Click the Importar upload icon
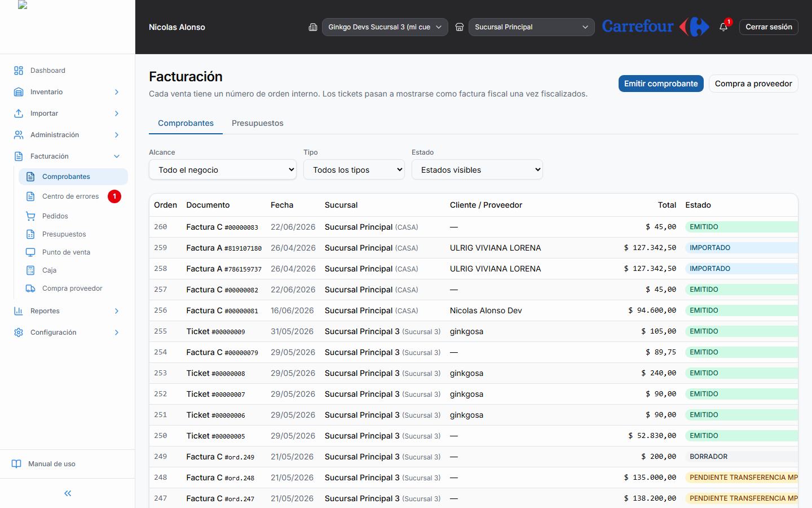812x508 pixels. point(19,113)
